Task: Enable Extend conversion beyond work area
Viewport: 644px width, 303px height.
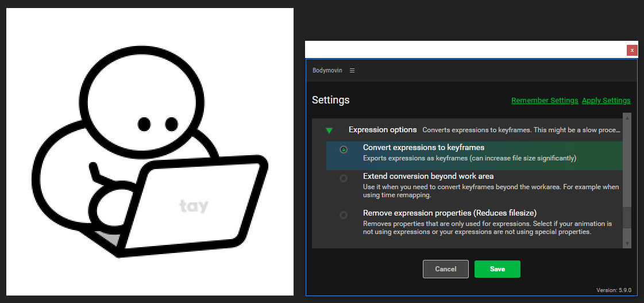Action: 344,178
